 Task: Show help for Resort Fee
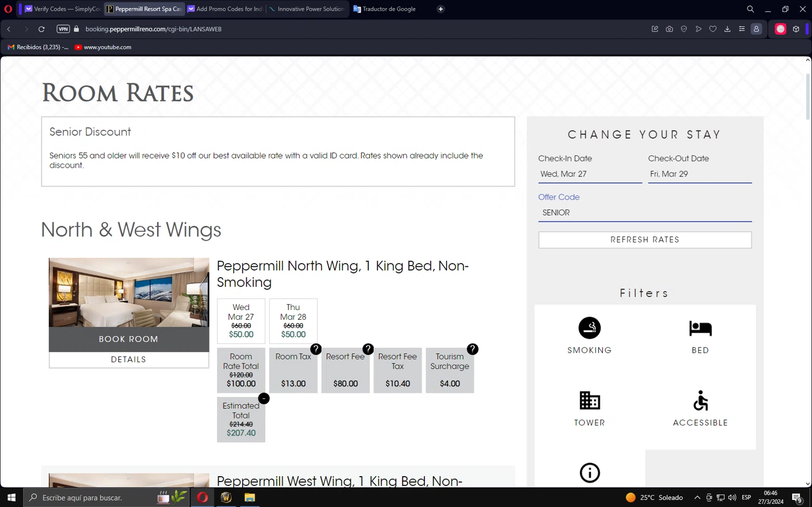tap(368, 349)
